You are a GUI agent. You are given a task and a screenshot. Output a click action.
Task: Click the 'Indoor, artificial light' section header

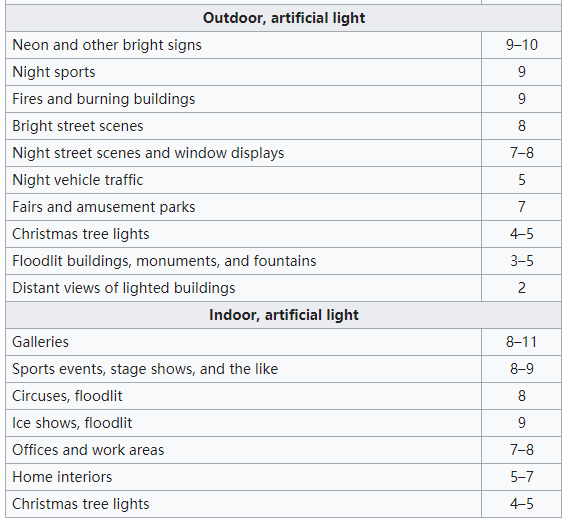pos(283,315)
